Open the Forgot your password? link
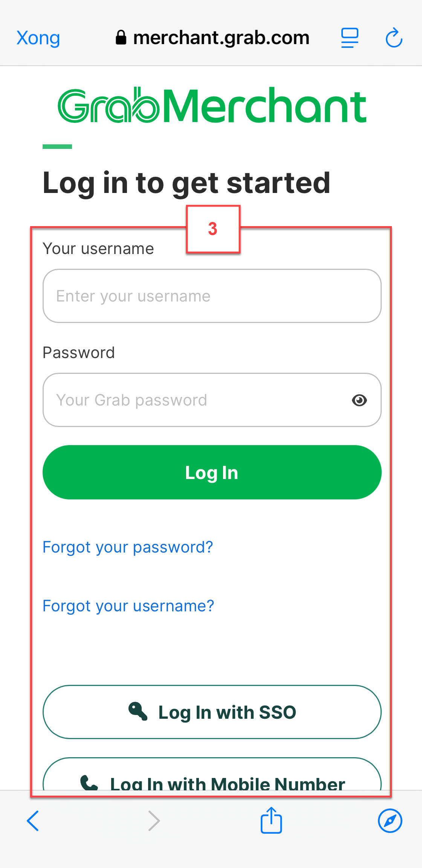The image size is (422, 868). [x=128, y=547]
